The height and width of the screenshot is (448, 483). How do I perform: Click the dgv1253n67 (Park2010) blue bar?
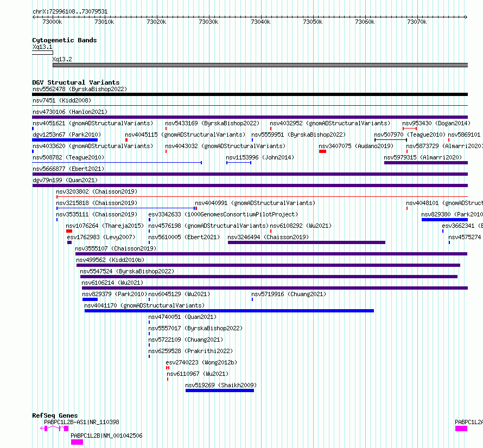[x=65, y=140]
